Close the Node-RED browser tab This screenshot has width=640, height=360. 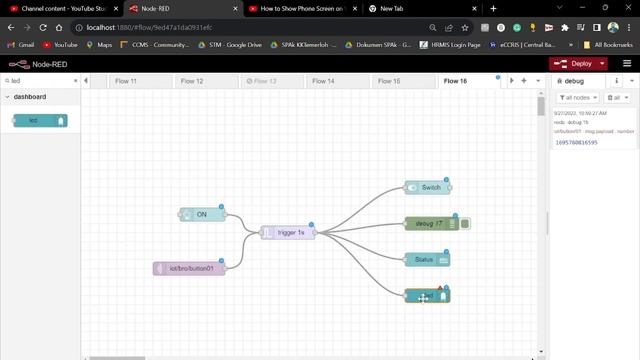pos(235,9)
